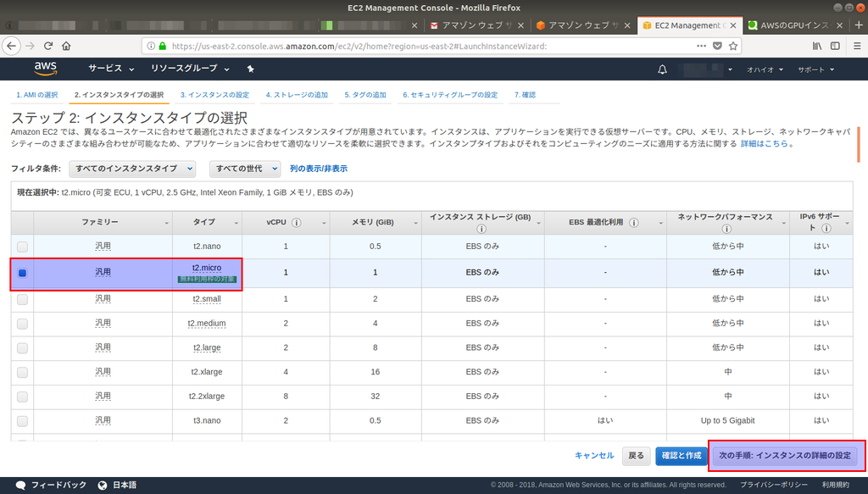The image size is (868, 494).
Task: Select the t2.2xlarge checkbox
Action: [22, 397]
